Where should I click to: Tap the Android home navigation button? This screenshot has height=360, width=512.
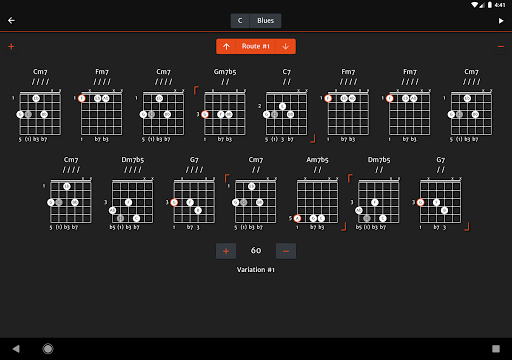click(x=48, y=349)
